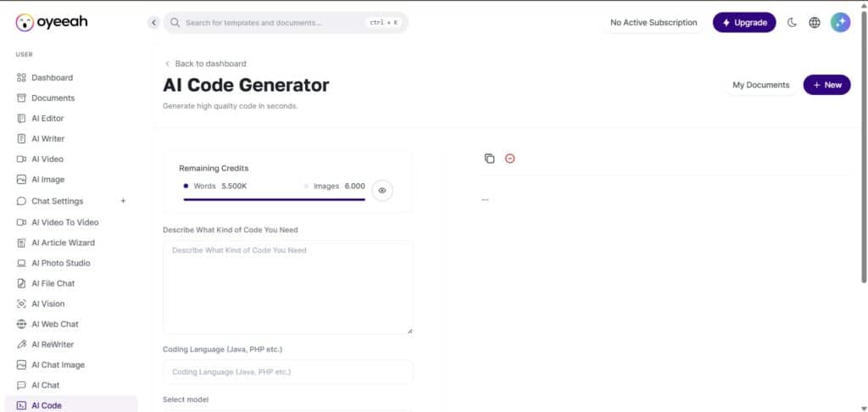Open user avatar menu

(840, 23)
